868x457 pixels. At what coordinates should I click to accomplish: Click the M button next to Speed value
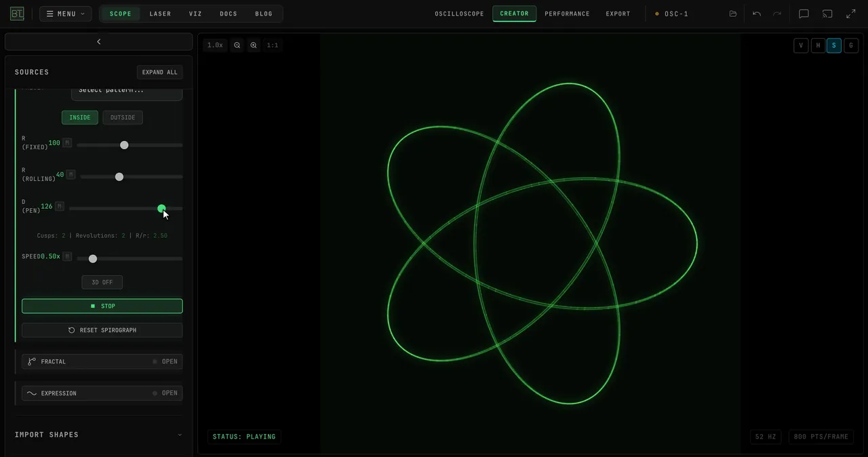point(67,256)
